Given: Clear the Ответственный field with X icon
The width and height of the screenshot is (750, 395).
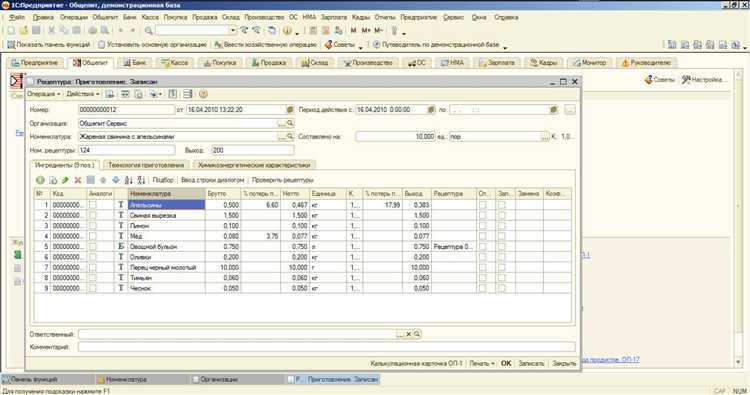Looking at the screenshot, I should tap(408, 334).
